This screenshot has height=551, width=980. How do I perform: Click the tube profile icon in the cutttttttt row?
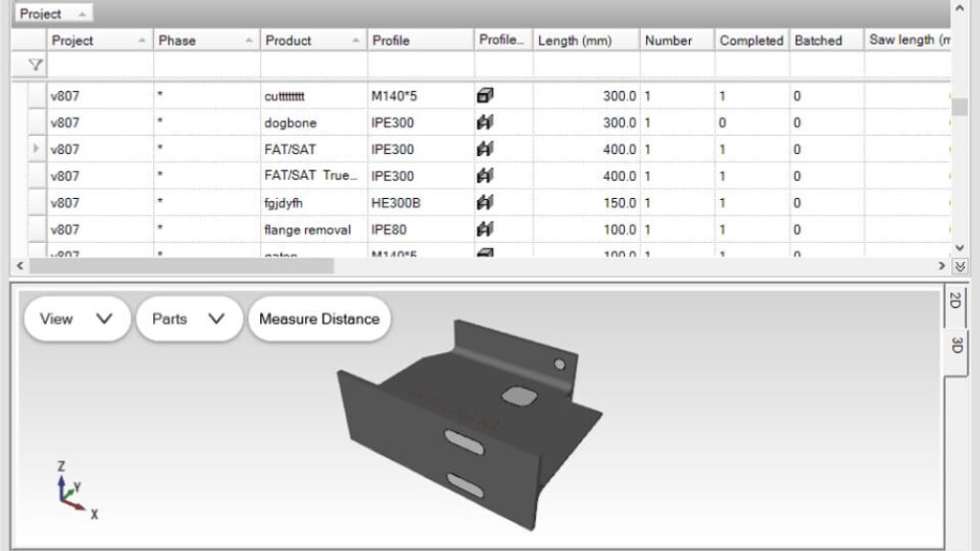point(485,96)
